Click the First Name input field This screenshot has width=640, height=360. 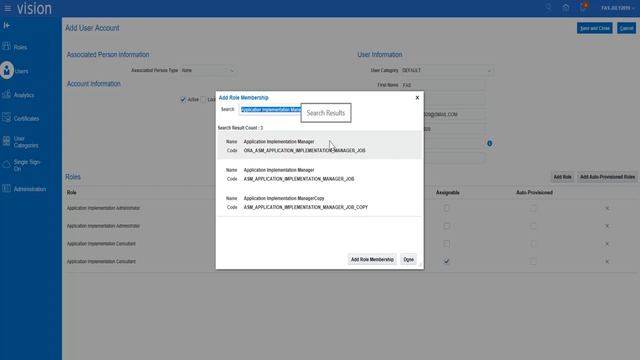point(443,85)
